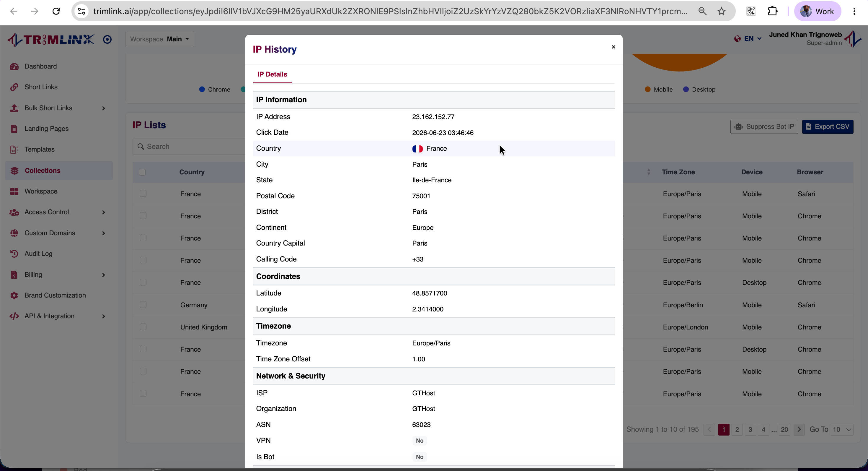Click the Export CSV button
The height and width of the screenshot is (471, 868).
[x=828, y=127]
